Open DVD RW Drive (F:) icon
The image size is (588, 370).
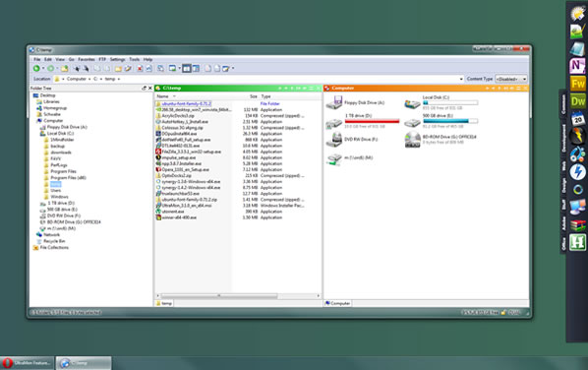click(334, 139)
